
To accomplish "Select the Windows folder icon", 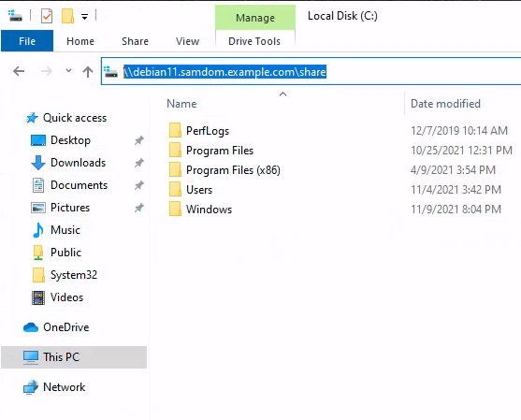I will tap(175, 209).
